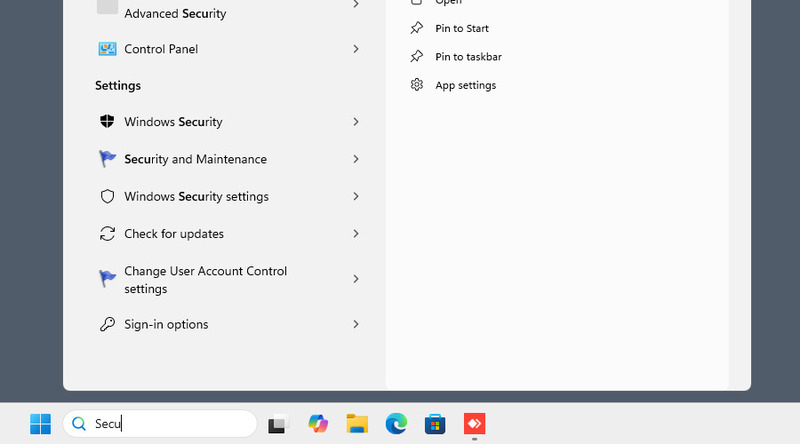Screen dimensions: 800x444
Task: Expand the Security and Maintenance chevron
Action: tap(356, 159)
